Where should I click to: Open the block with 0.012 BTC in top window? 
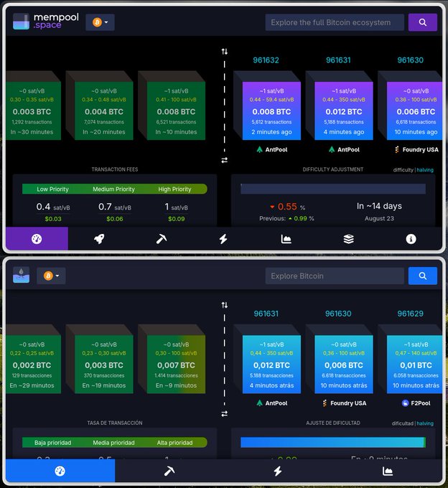344,111
